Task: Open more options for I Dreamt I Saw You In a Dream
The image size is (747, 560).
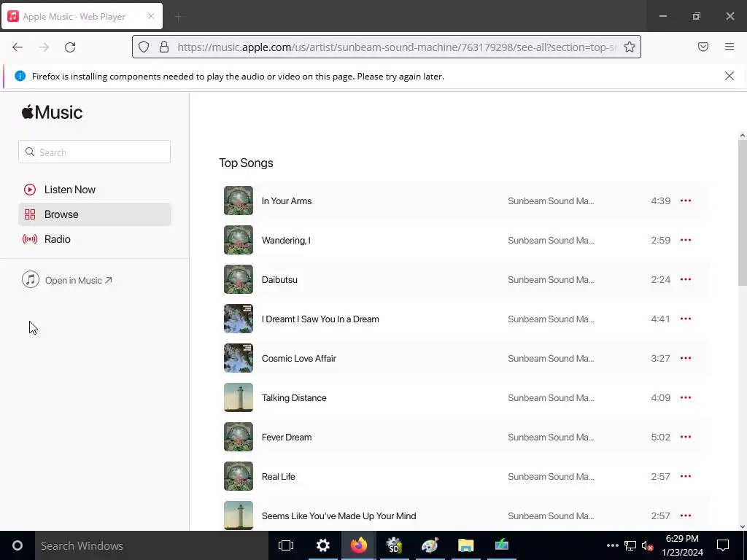Action: tap(686, 319)
